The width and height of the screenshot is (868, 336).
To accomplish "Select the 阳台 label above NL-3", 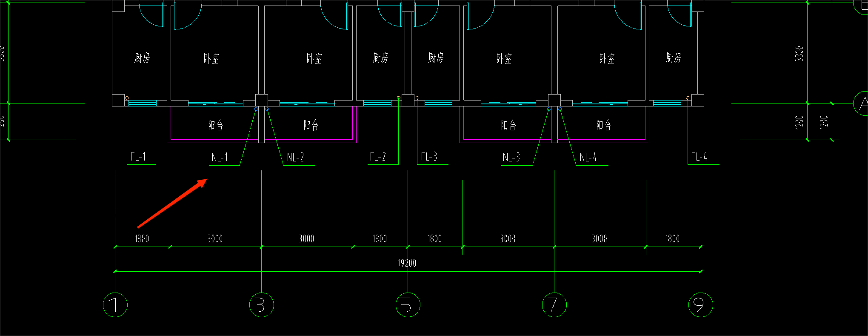I will [508, 125].
